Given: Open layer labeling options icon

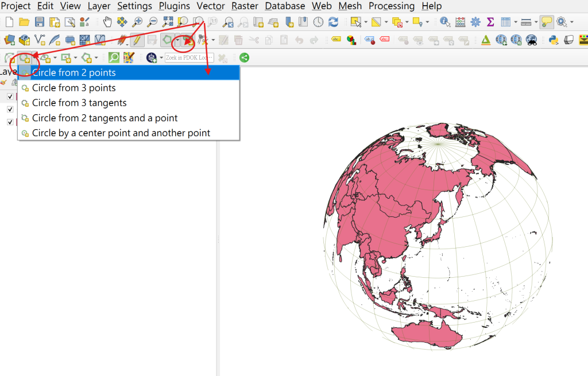Looking at the screenshot, I should point(336,40).
